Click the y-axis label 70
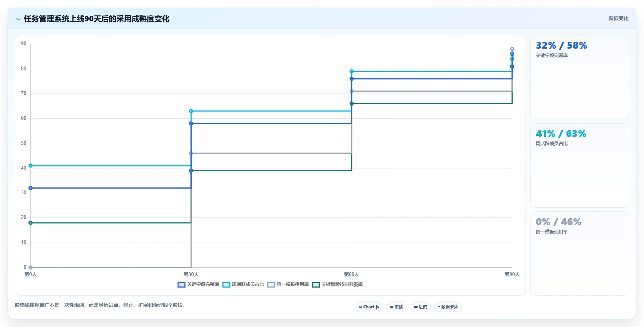Screen dimensions: 644x327 pos(24,94)
